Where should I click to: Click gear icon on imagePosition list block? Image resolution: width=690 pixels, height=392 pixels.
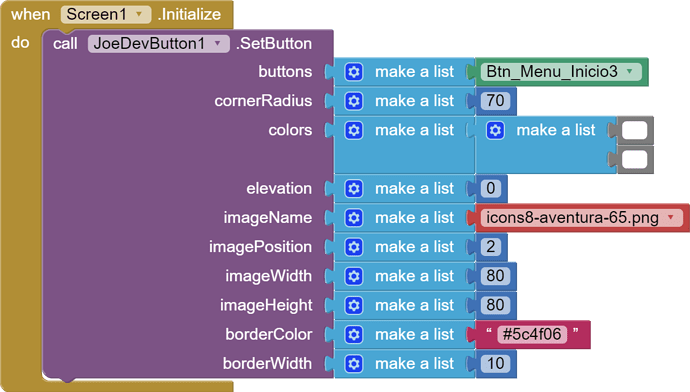point(354,247)
